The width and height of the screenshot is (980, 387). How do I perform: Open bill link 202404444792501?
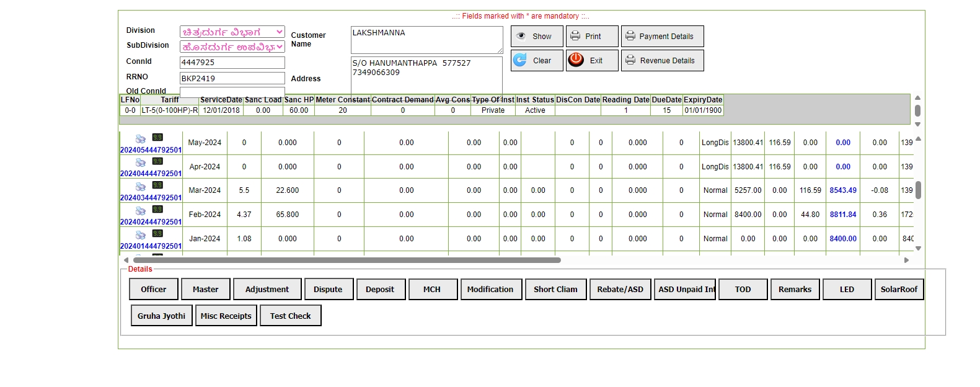pos(151,174)
